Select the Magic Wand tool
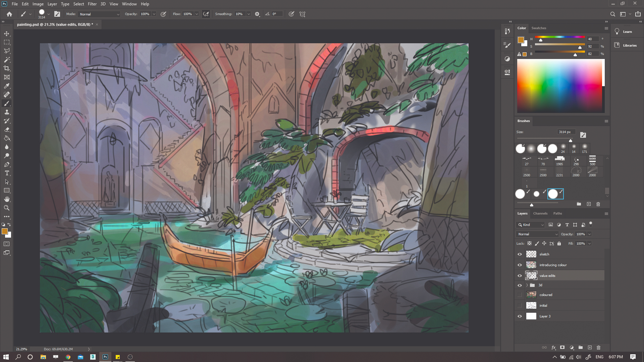The width and height of the screenshot is (644, 362). pyautogui.click(x=7, y=60)
